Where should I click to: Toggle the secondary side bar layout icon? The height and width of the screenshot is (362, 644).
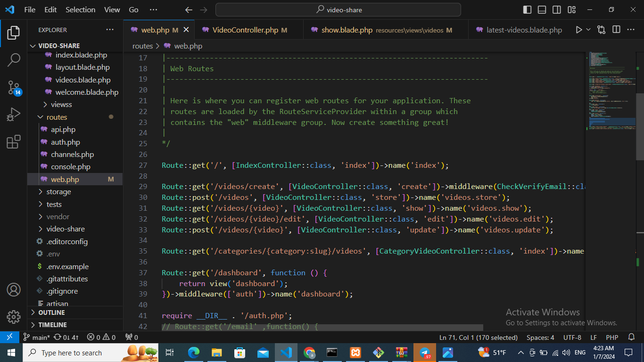557,9
